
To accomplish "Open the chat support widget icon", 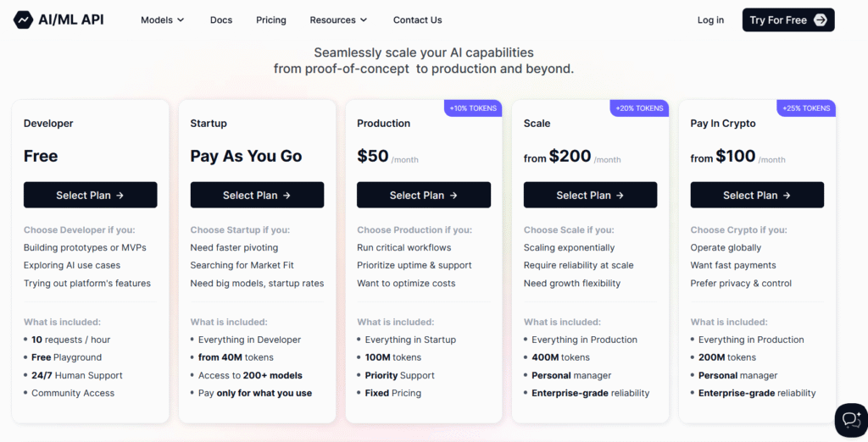I will click(851, 420).
